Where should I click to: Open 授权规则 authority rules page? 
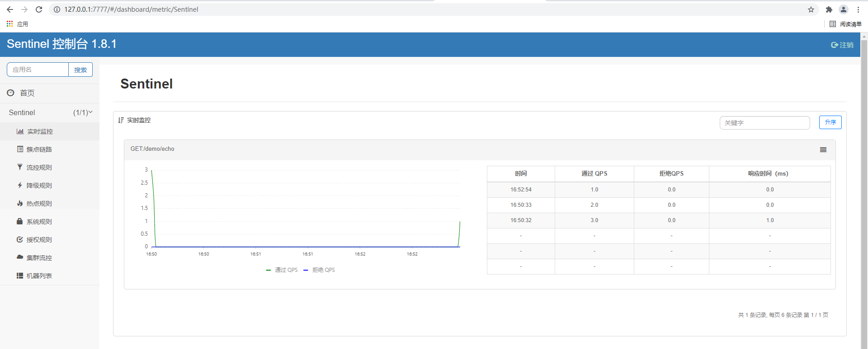tap(50, 240)
